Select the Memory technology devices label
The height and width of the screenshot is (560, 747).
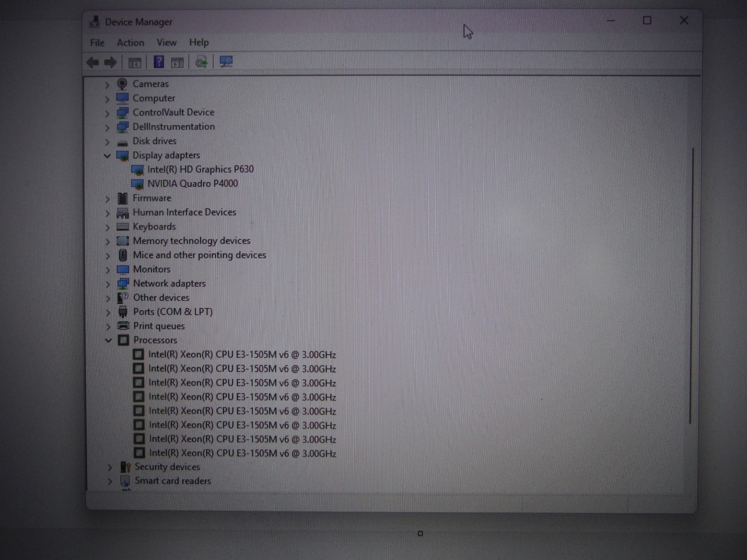point(192,241)
